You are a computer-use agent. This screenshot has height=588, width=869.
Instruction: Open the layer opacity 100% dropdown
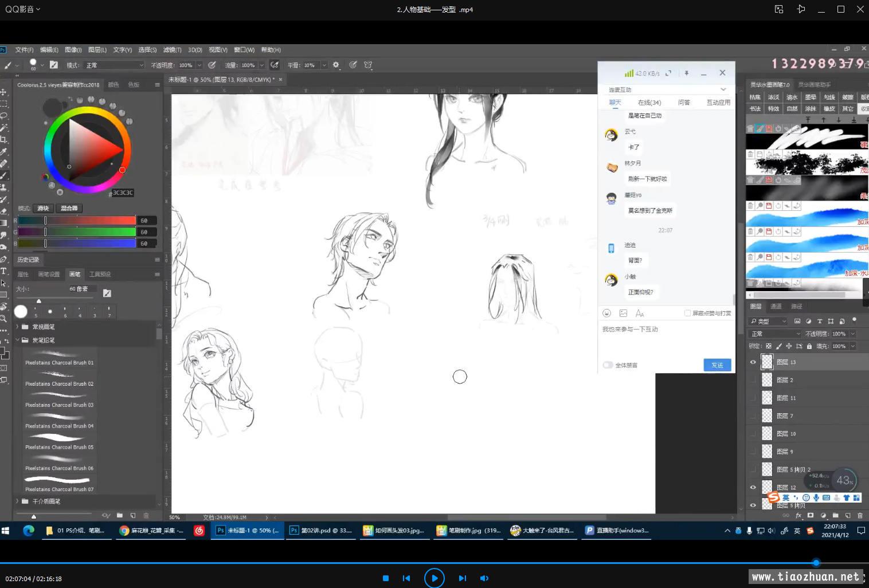click(x=852, y=334)
